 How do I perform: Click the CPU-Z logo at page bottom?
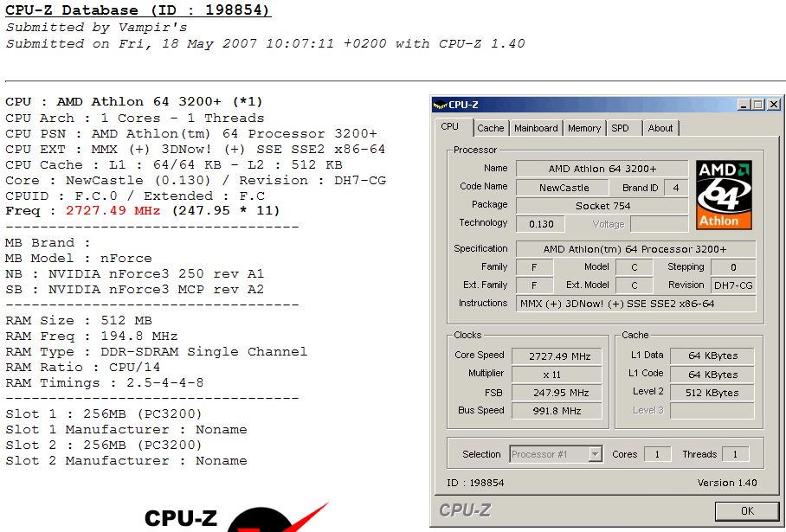click(x=235, y=518)
